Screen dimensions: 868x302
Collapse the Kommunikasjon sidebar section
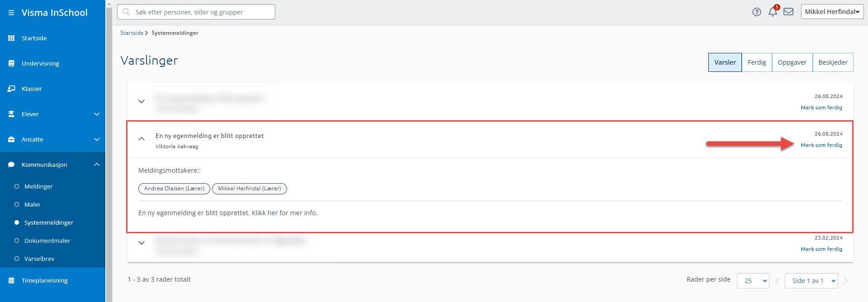point(96,165)
